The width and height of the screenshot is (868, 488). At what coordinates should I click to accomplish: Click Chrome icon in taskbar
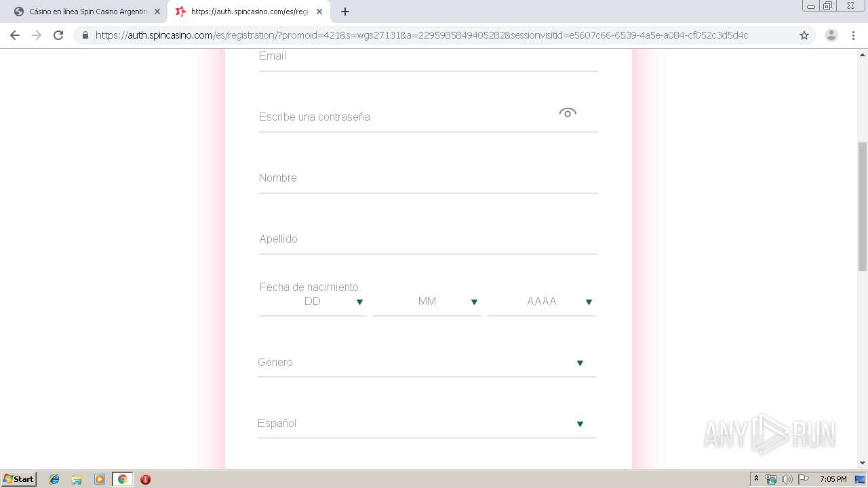click(x=123, y=479)
